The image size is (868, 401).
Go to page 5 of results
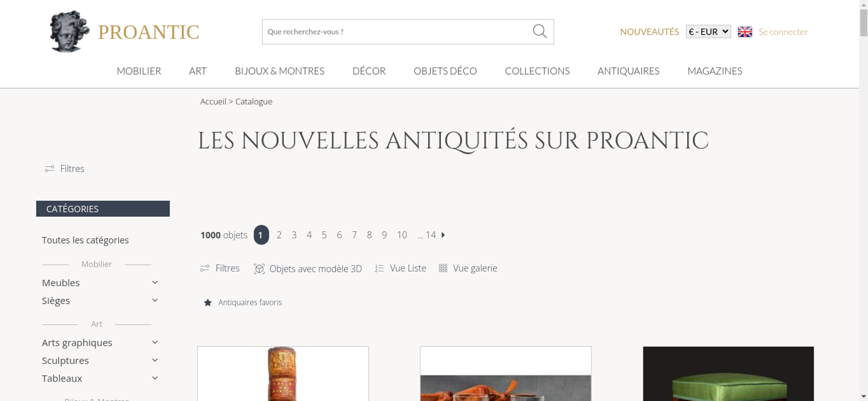324,235
